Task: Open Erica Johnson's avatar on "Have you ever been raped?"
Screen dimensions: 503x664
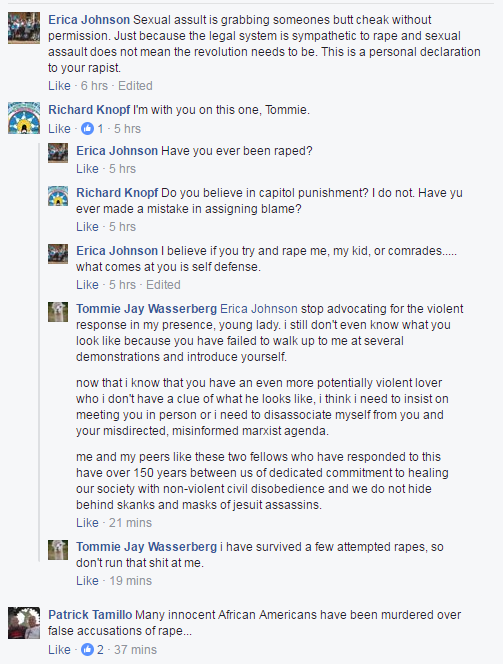Action: tap(58, 153)
